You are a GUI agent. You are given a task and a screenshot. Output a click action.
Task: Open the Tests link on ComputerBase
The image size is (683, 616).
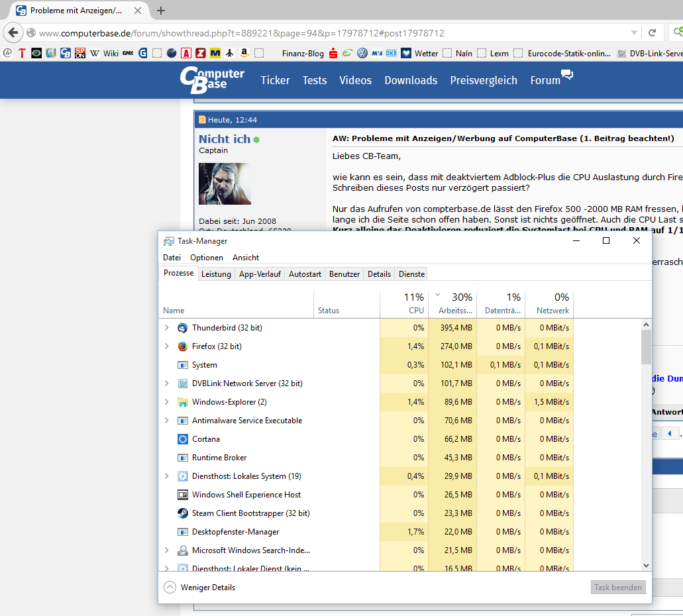[x=315, y=80]
